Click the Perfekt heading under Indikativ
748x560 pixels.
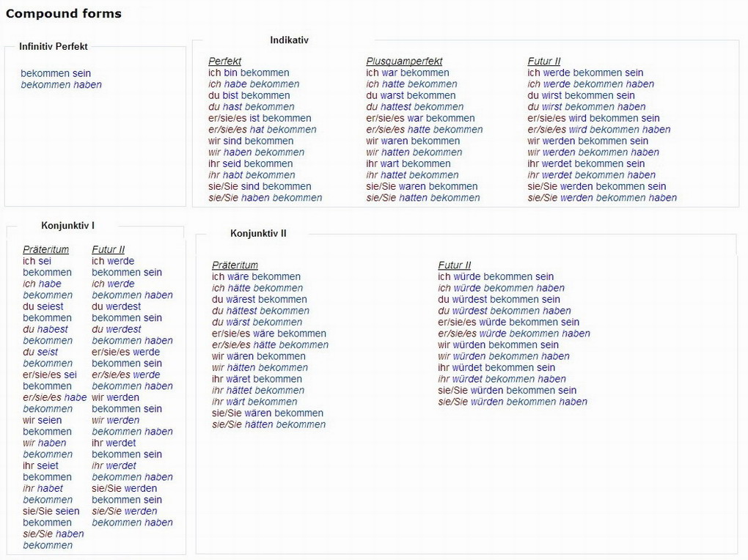point(224,62)
